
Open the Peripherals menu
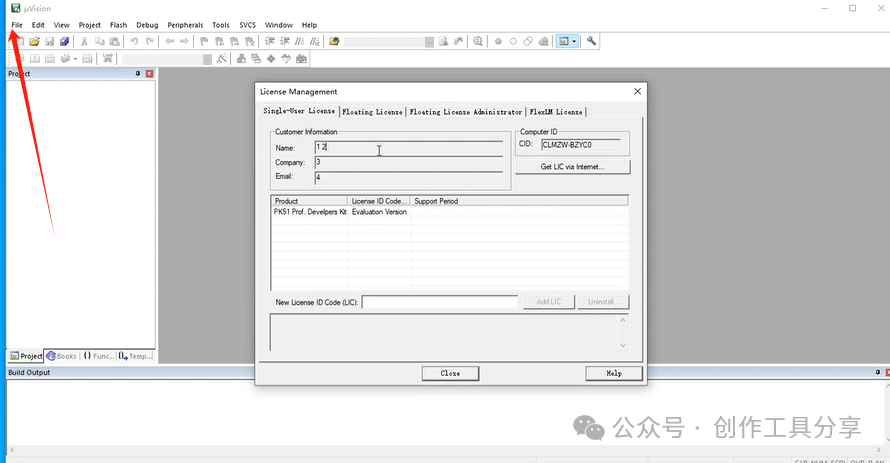185,25
